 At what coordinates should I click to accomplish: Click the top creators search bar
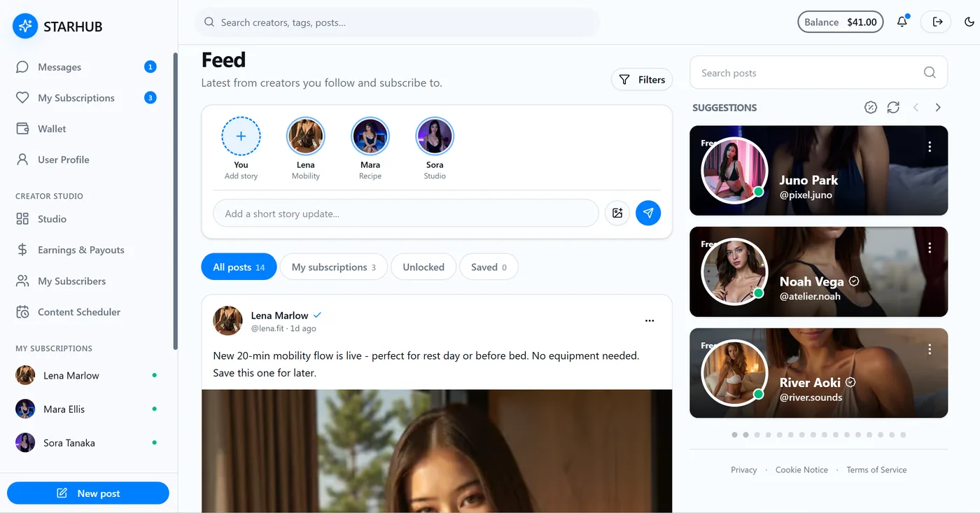[x=398, y=22]
